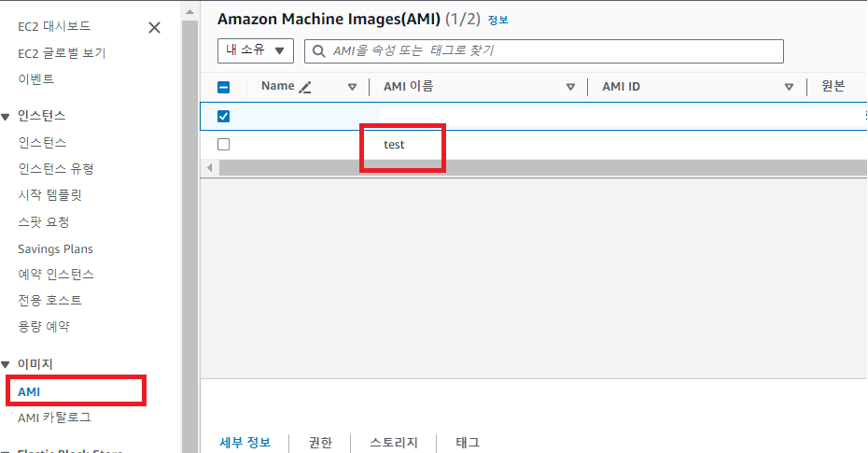Click sidebar scrollbar up arrow
This screenshot has width=868, height=453.
pyautogui.click(x=189, y=11)
